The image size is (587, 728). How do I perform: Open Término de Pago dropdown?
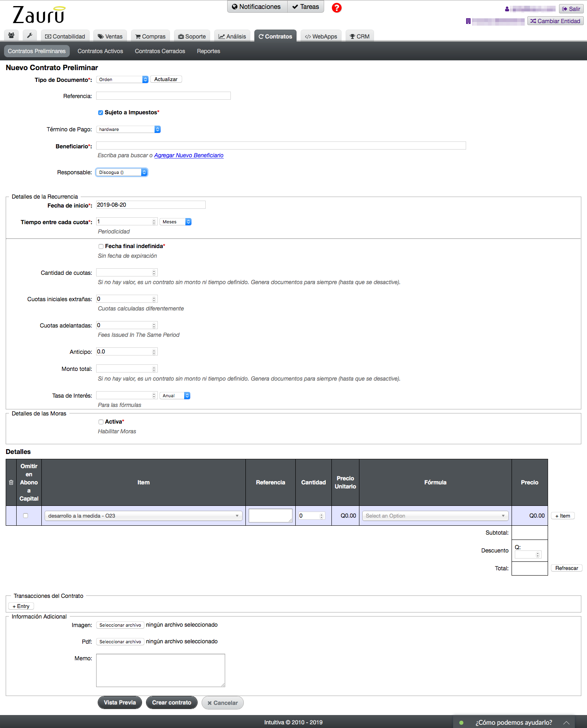click(x=128, y=129)
